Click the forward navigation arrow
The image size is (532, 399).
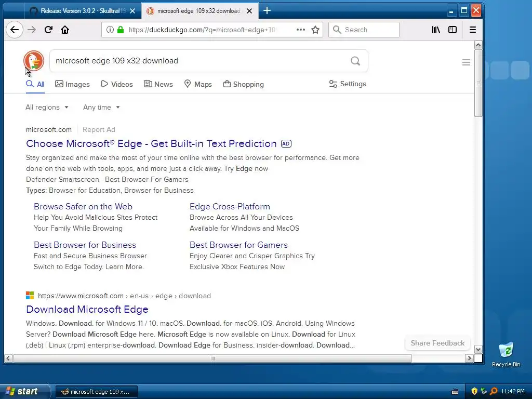[32, 30]
